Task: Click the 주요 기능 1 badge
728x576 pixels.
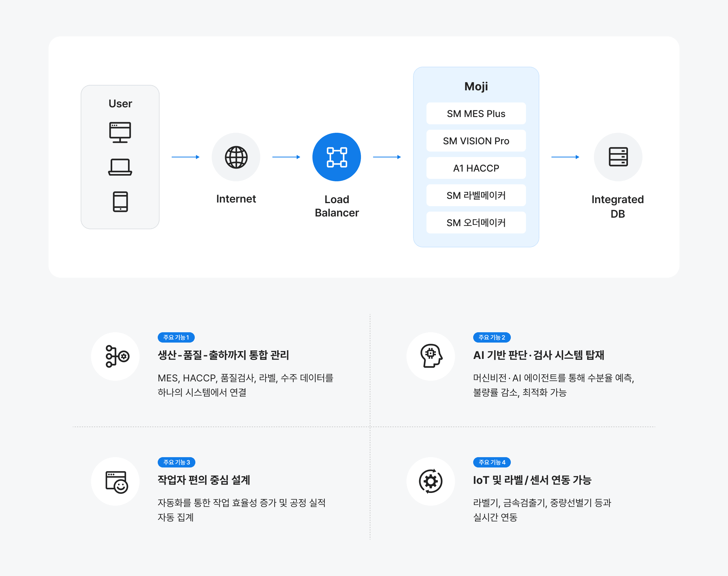Action: tap(176, 337)
